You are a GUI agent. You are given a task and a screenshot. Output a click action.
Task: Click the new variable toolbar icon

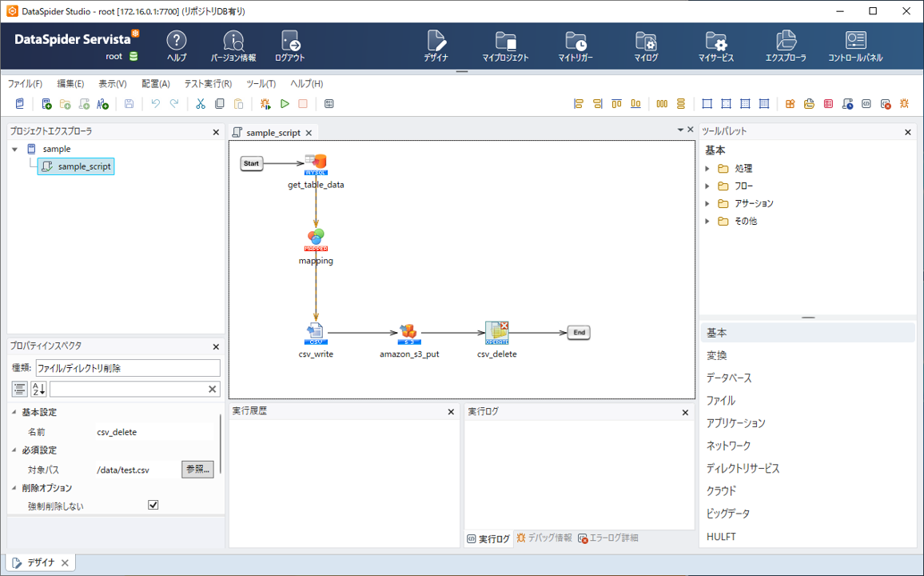102,104
